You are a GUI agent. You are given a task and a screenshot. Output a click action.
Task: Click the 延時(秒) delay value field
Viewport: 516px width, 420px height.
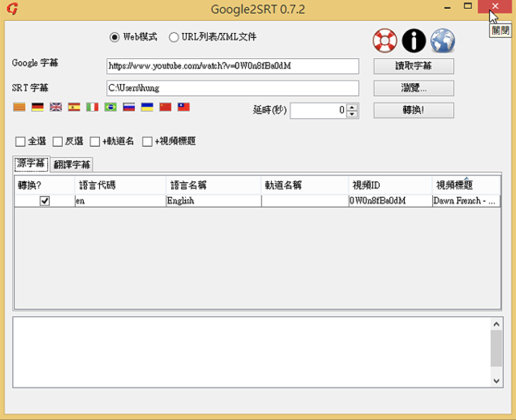pyautogui.click(x=319, y=111)
